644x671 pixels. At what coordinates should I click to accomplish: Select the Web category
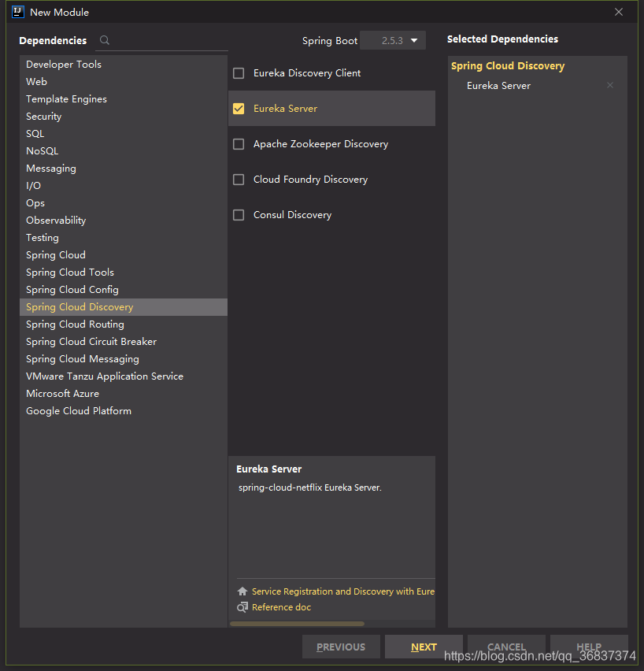(124, 81)
